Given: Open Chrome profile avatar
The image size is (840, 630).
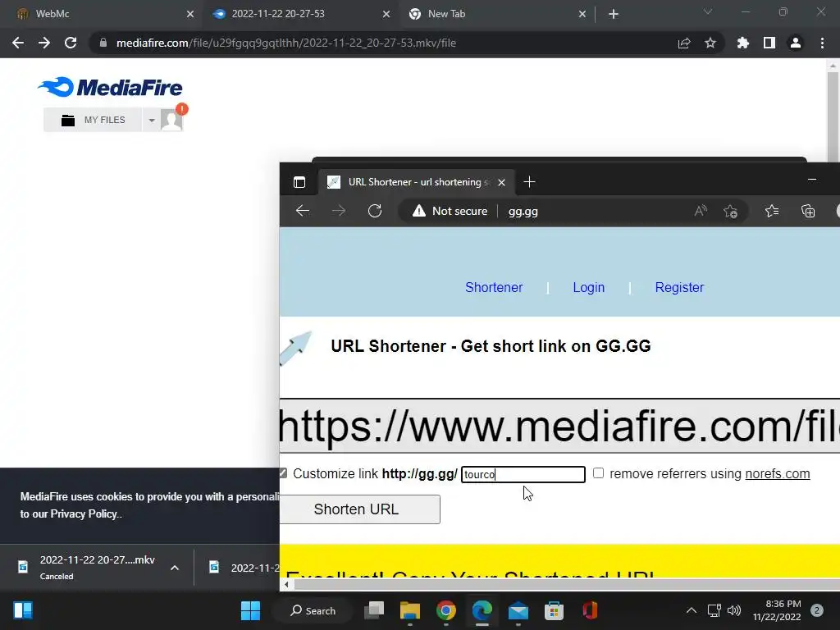Looking at the screenshot, I should coord(796,43).
